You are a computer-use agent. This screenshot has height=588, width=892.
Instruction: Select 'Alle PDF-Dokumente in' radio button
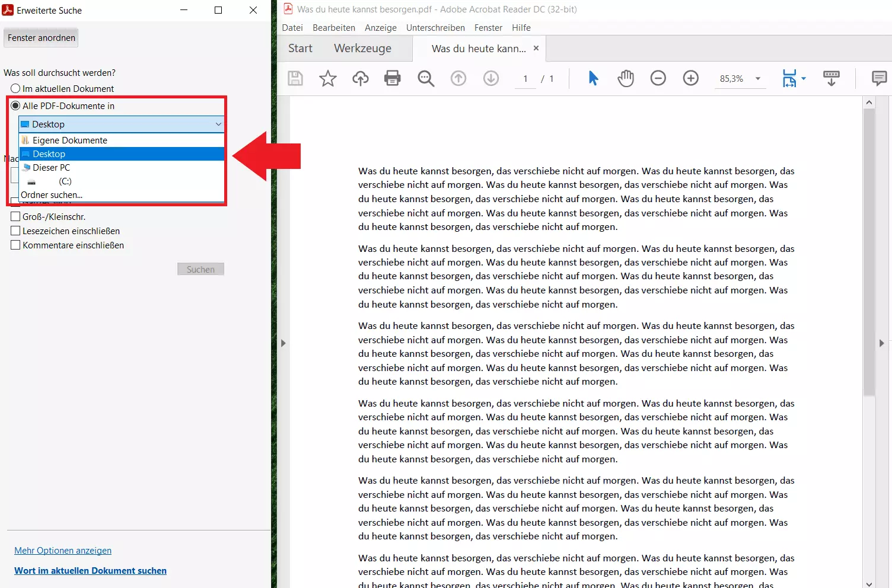[x=16, y=106]
